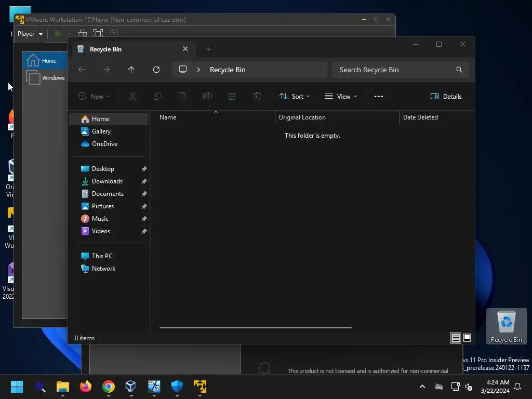Click the horizontal scrollbar in the file list
The image size is (532, 399).
point(256,328)
